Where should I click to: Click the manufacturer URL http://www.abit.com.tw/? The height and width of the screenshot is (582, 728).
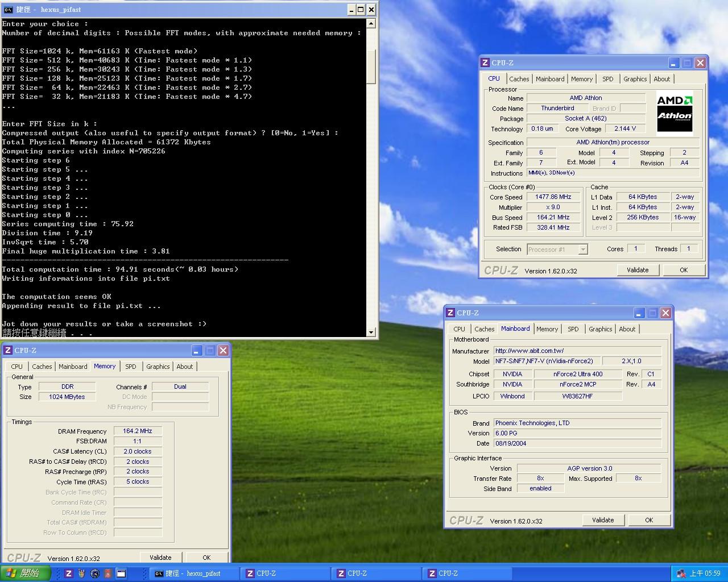pos(577,351)
